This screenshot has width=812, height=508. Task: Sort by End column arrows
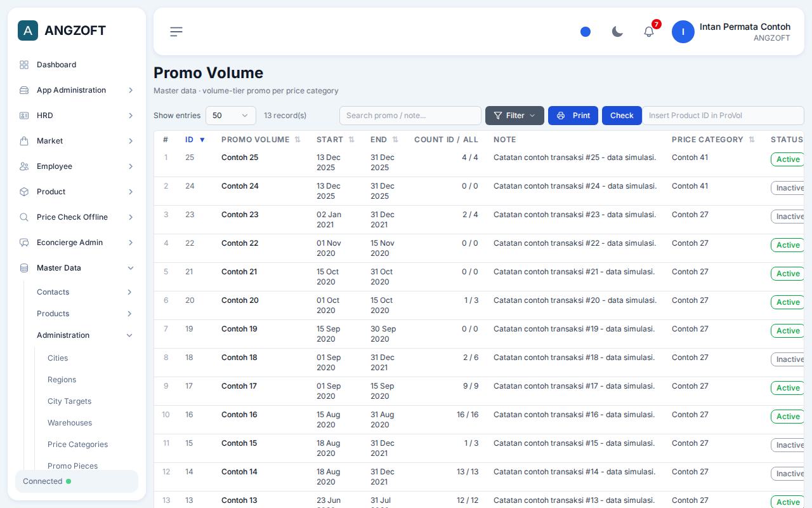click(395, 140)
